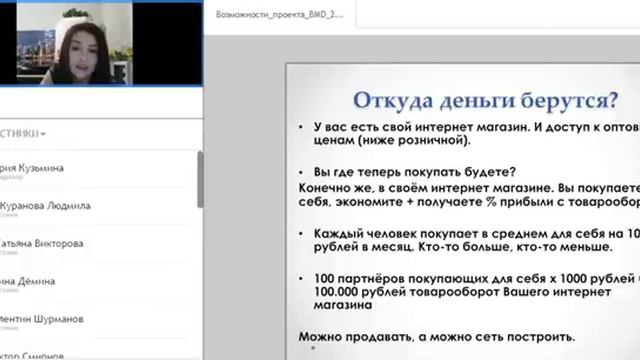
Task: Select participant ending in Викторова
Action: (x=41, y=244)
